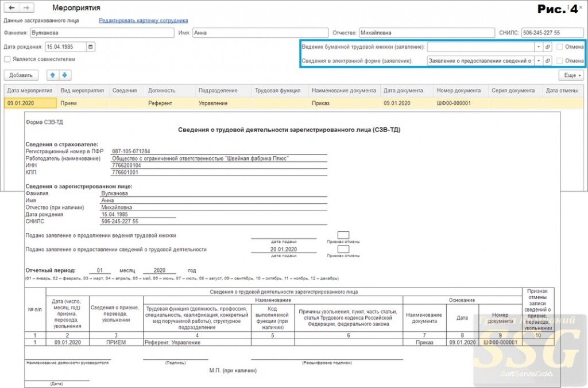
Task: Click the Трудовая функция column header
Action: click(280, 90)
